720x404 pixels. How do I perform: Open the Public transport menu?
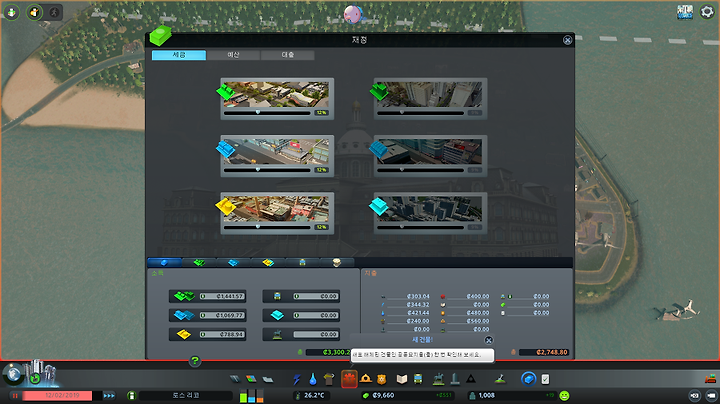[418, 379]
